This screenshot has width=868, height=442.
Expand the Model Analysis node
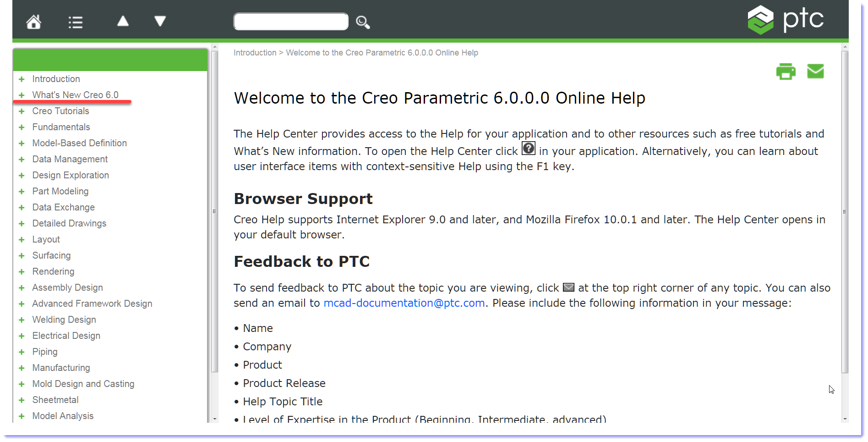pos(22,416)
